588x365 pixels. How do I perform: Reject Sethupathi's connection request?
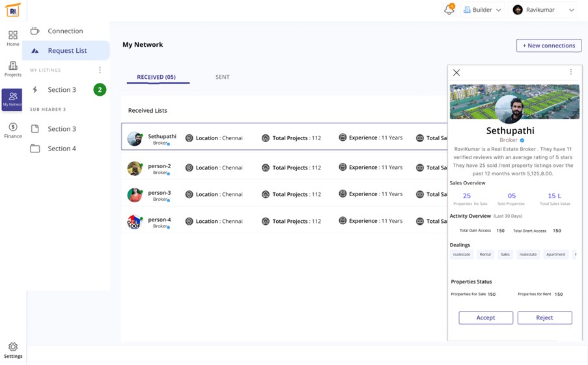pyautogui.click(x=544, y=317)
